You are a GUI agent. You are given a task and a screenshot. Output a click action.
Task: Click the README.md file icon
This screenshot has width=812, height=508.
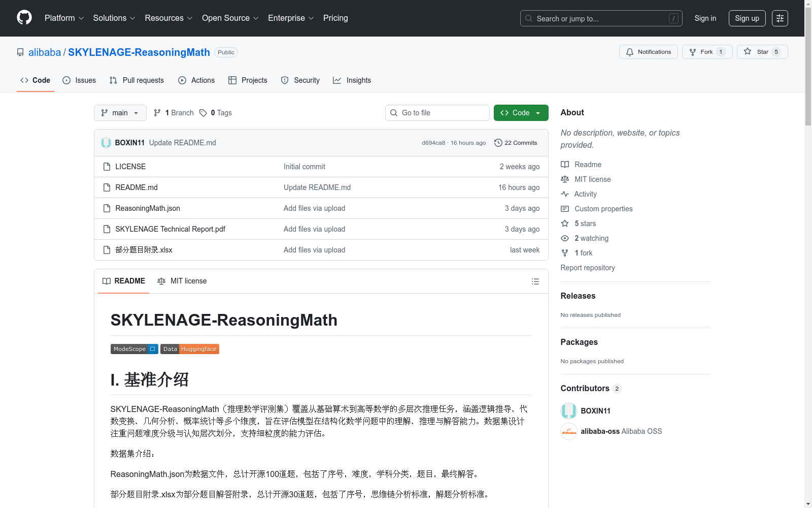pos(107,187)
